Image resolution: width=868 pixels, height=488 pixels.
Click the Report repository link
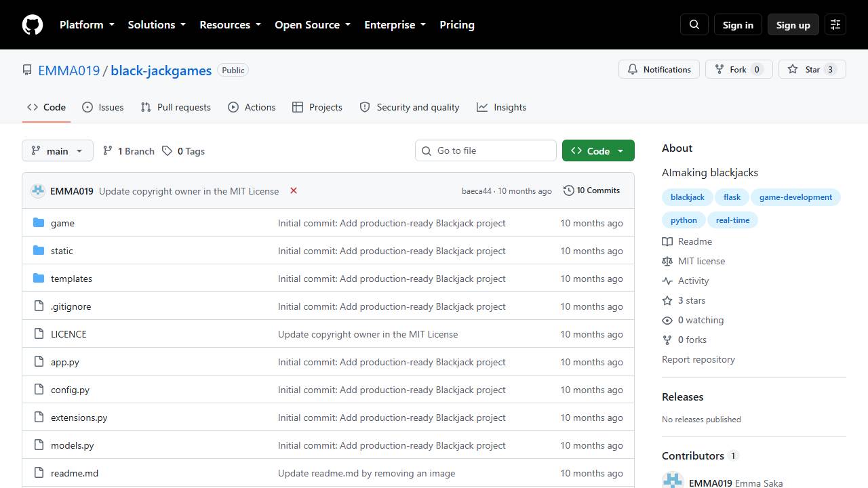(698, 359)
